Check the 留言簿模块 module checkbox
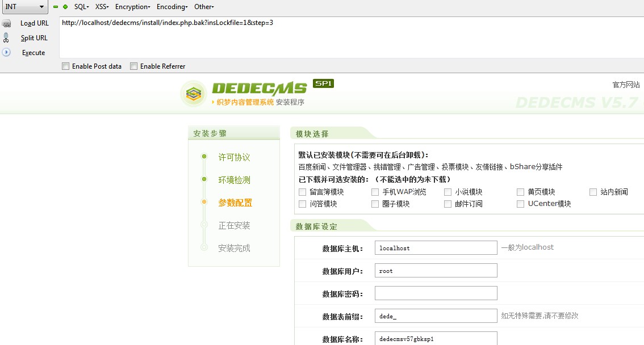The height and width of the screenshot is (345, 644). pyautogui.click(x=303, y=192)
